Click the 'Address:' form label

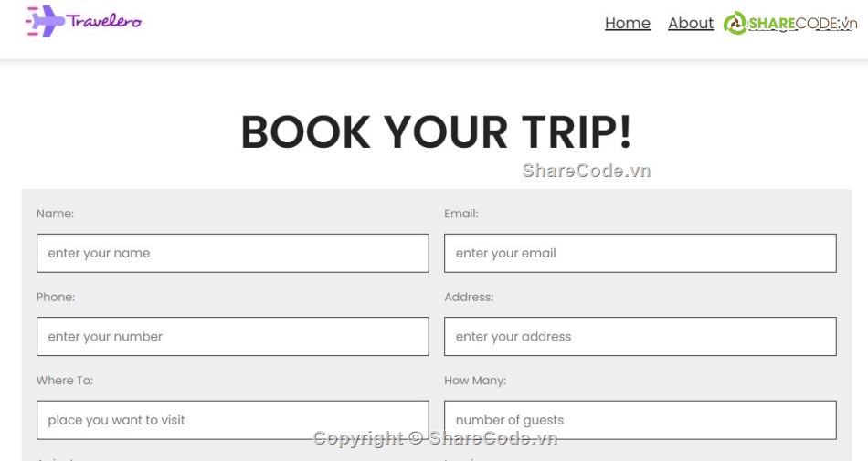pos(469,297)
